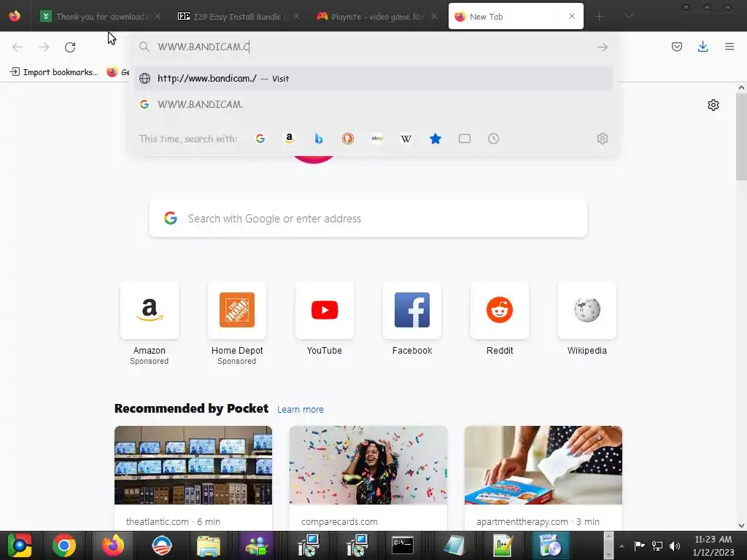This screenshot has height=560, width=747.
Task: Expand the list all tabs chevron
Action: point(629,16)
